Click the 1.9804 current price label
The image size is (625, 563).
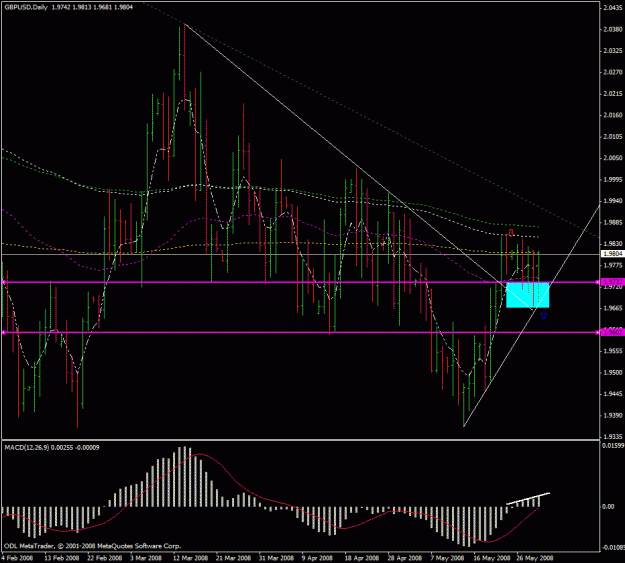612,254
